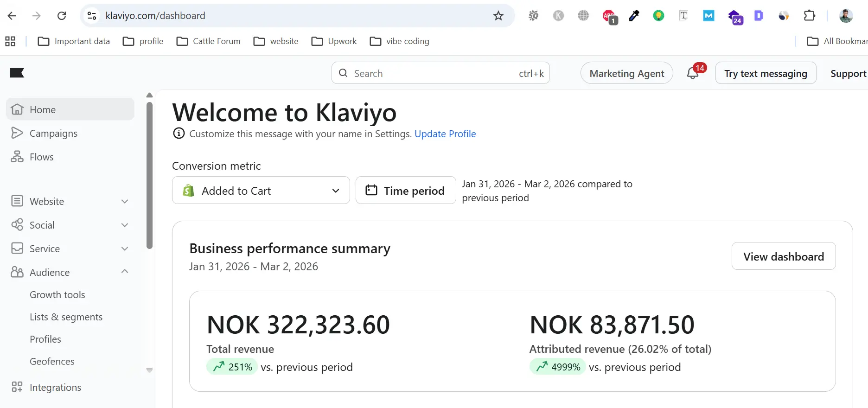
Task: Open site information icon in address bar
Action: [92, 16]
